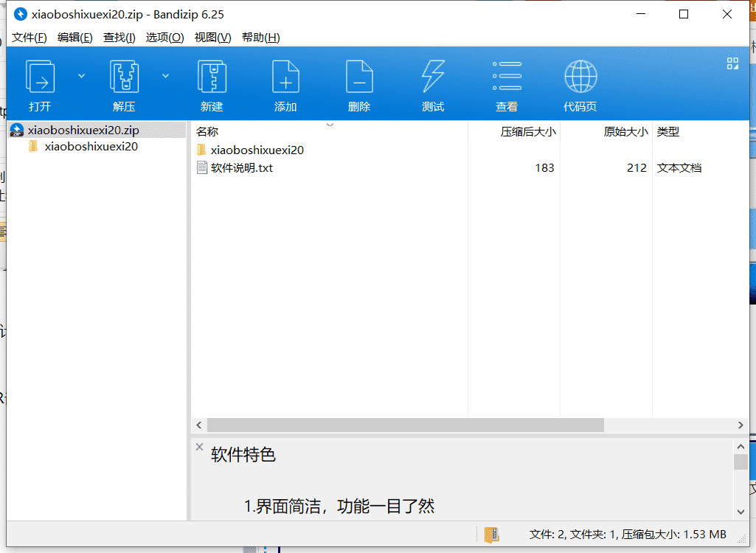Click the 软件特色 heading in preview

point(243,455)
